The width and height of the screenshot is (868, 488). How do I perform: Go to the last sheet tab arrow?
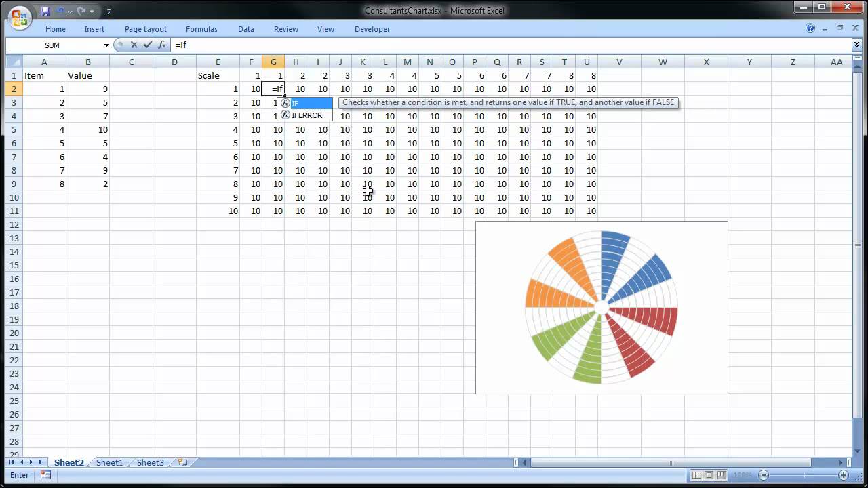(41, 462)
